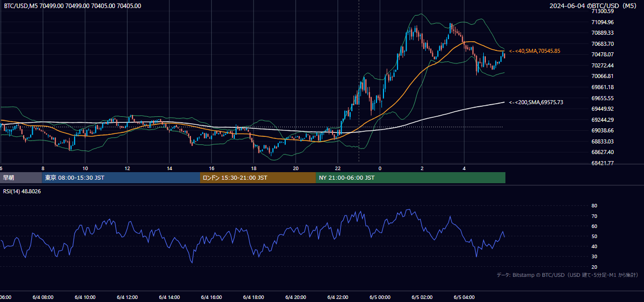The height and width of the screenshot is (302, 644).
Task: Click the 69244.29 price axis label
Action: 602,120
